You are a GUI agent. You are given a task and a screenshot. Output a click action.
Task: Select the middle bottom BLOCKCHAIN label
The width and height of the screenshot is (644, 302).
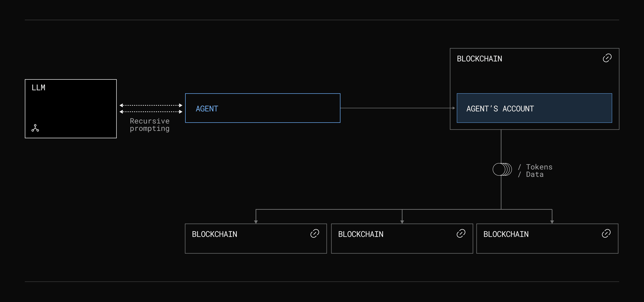[x=361, y=234]
